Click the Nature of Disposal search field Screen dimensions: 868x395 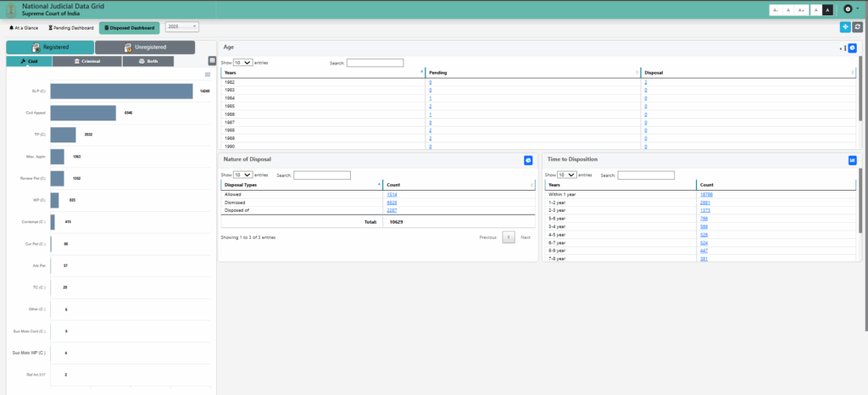pyautogui.click(x=321, y=175)
